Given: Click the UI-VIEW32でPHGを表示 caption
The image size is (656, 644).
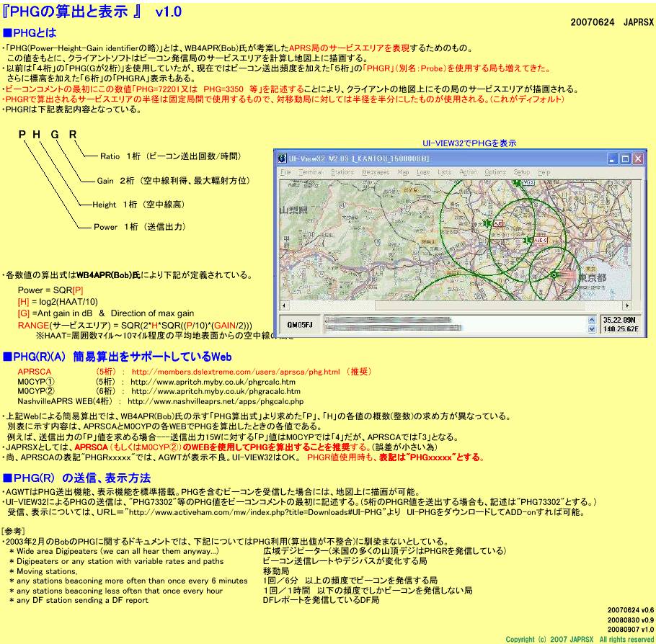Looking at the screenshot, I should [469, 143].
